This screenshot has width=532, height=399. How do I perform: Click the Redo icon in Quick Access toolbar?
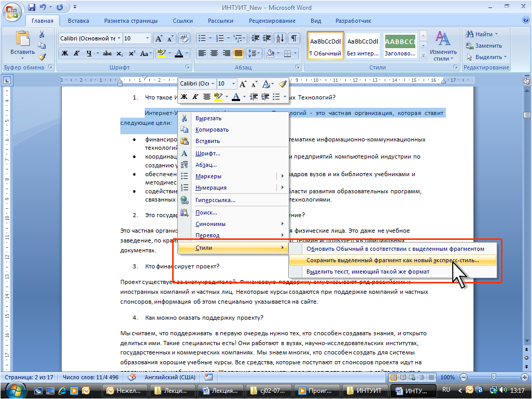tap(60, 7)
